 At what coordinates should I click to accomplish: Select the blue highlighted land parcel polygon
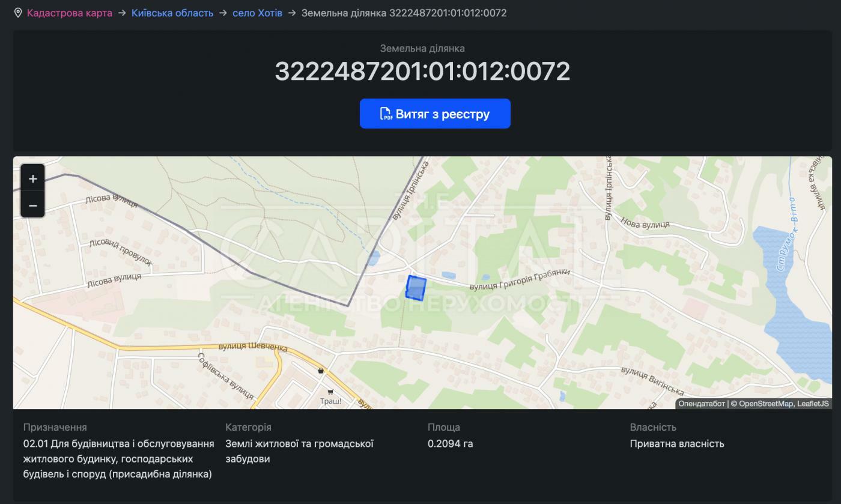point(416,288)
